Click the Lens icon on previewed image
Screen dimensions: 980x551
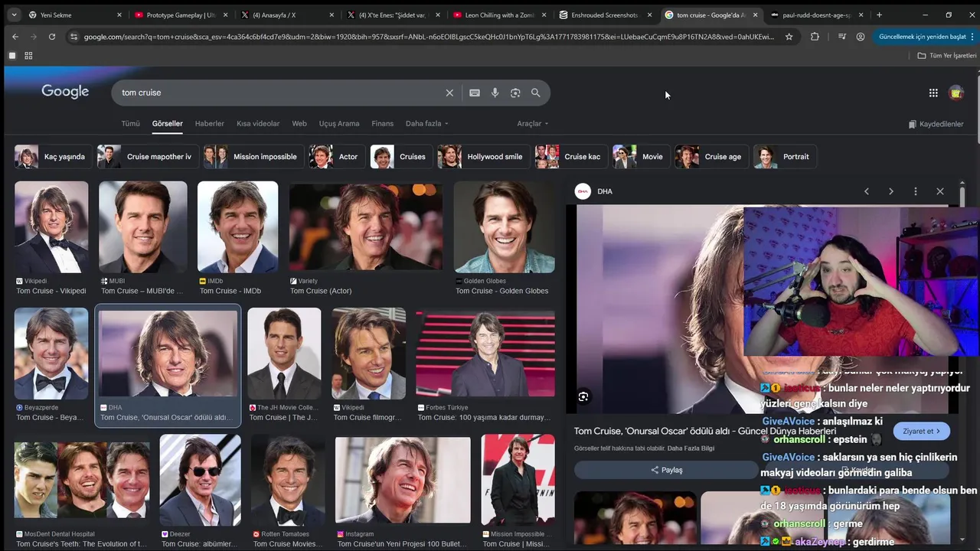(x=583, y=396)
